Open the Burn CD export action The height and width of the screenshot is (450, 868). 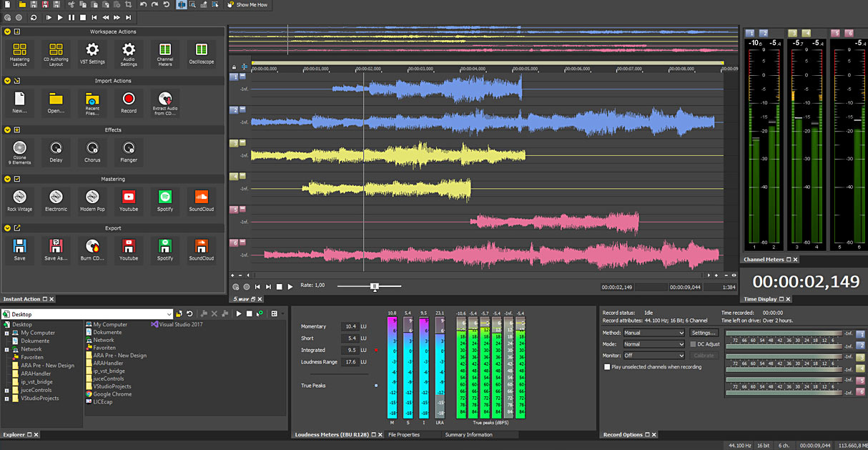(92, 250)
